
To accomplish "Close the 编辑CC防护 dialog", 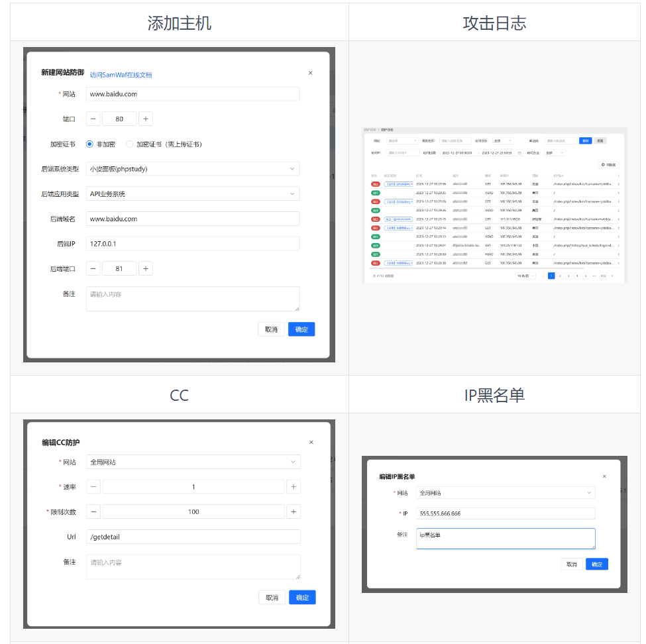I will pyautogui.click(x=311, y=442).
